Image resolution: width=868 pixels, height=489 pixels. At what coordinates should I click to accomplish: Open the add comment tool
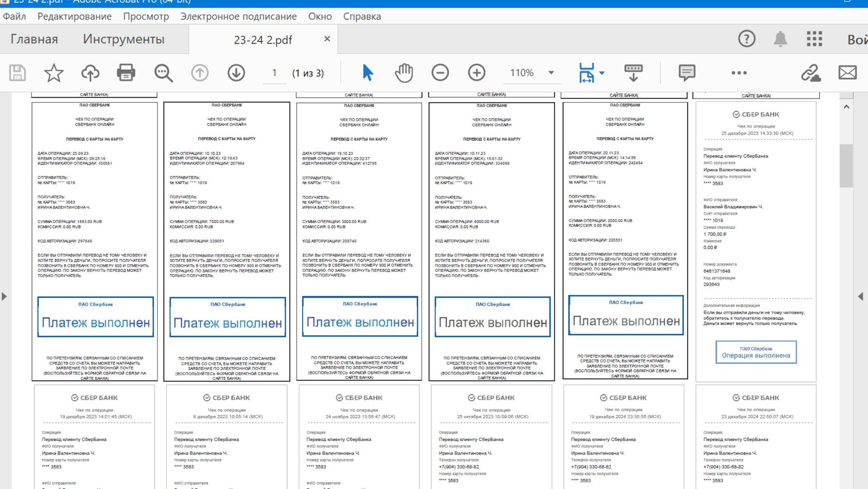point(687,73)
